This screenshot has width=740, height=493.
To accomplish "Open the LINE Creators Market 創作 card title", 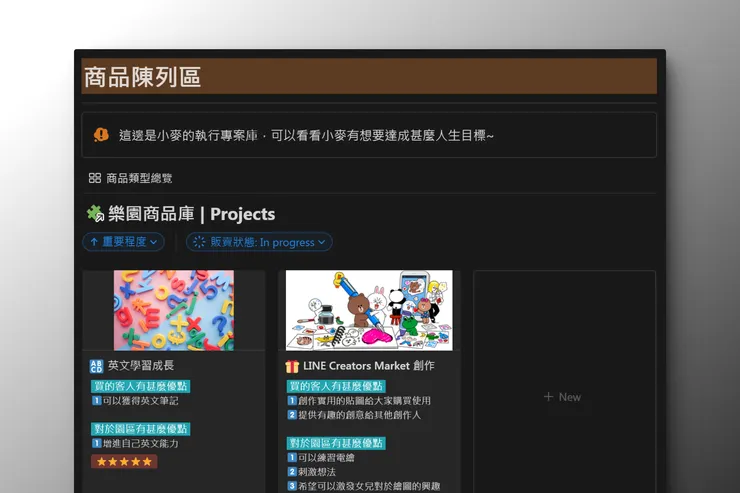I will pos(369,366).
